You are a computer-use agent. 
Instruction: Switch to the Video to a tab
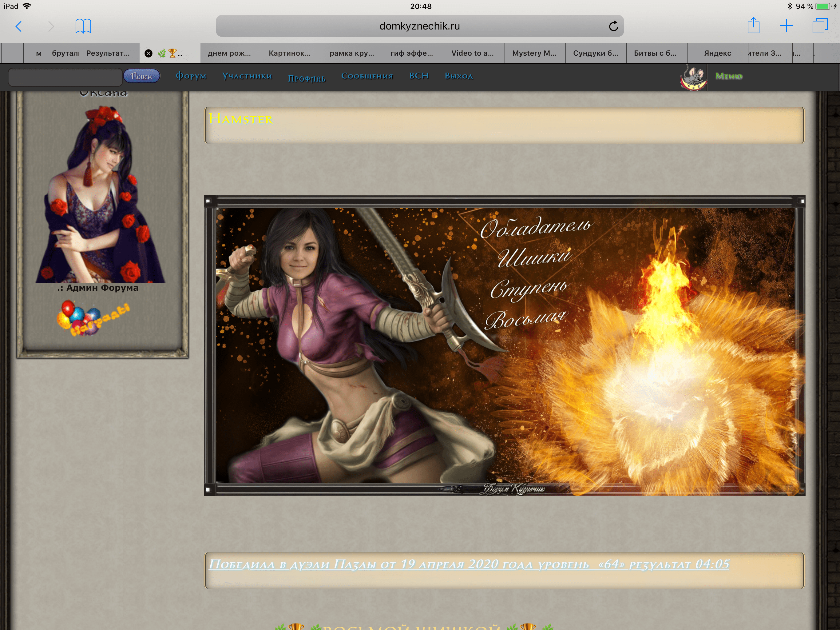[474, 53]
